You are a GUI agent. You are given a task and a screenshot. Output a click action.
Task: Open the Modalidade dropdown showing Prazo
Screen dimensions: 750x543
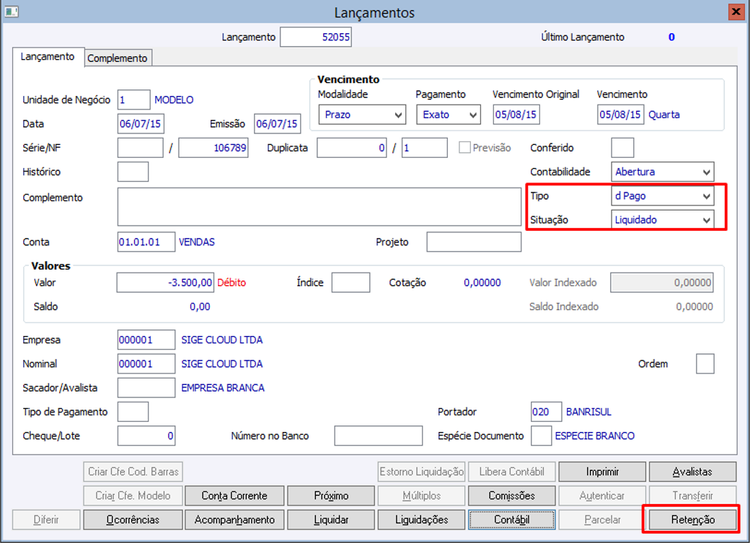(x=362, y=115)
